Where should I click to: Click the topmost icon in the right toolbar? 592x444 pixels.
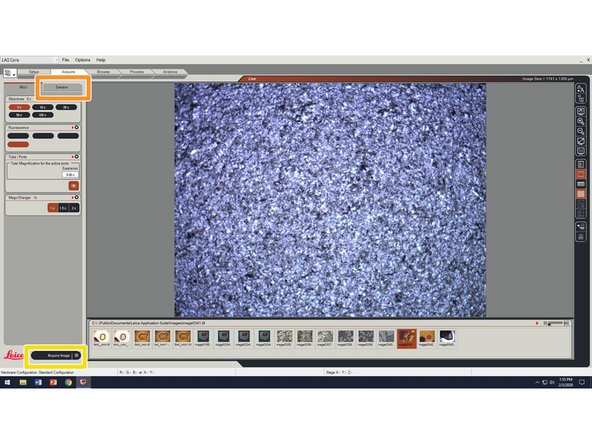581,89
